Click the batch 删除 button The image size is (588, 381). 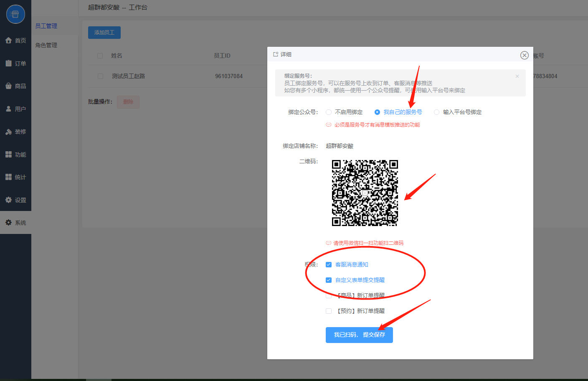[128, 102]
